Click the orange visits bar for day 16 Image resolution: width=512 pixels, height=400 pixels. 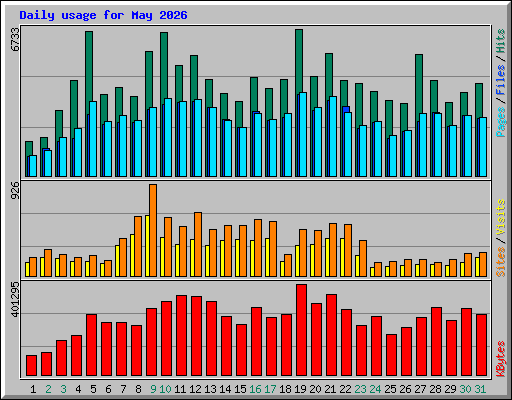pyautogui.click(x=258, y=248)
